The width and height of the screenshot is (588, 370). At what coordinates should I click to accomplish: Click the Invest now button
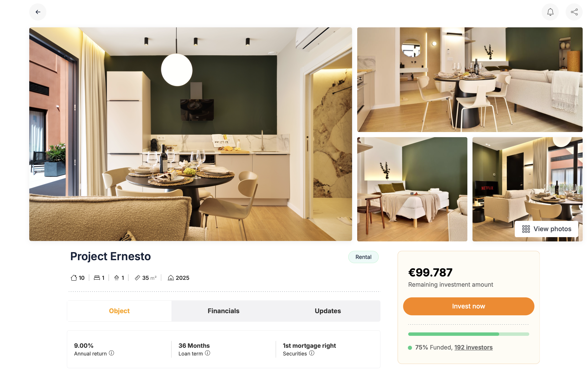469,306
